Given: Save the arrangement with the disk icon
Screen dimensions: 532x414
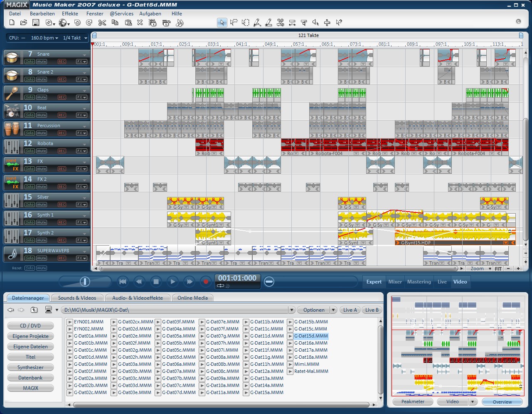Looking at the screenshot, I should [x=36, y=22].
